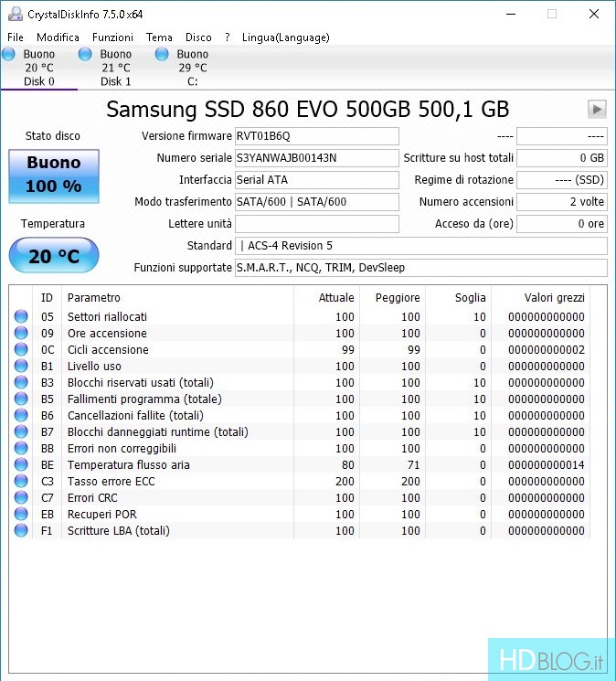This screenshot has width=616, height=681.
Task: Click the Scritture su host totali value
Action: point(562,158)
